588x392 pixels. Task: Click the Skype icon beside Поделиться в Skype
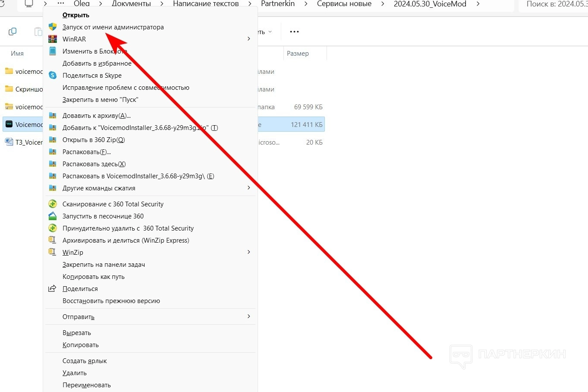click(x=53, y=75)
